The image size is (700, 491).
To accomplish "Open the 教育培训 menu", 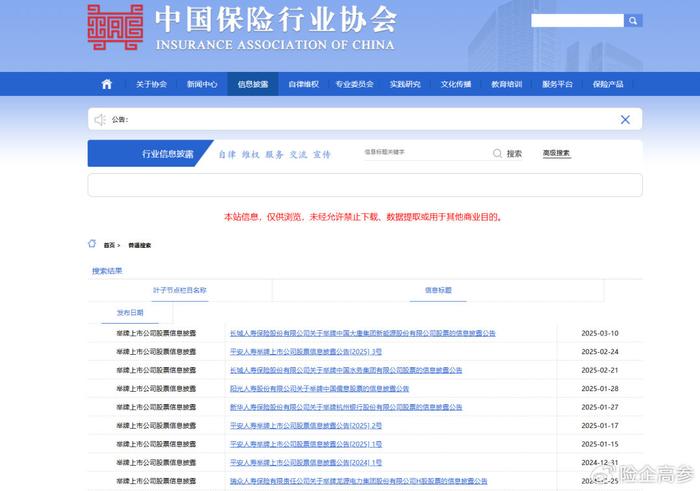I will tap(507, 84).
